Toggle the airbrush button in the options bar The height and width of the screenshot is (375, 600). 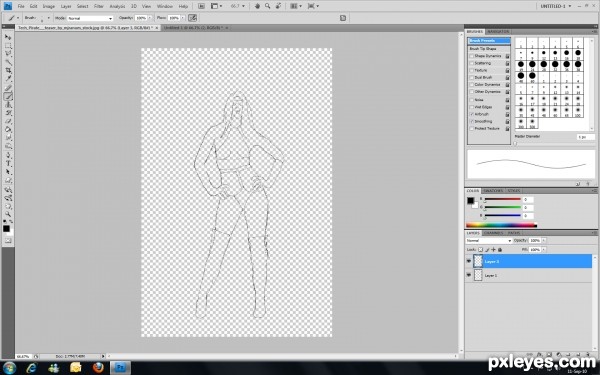tap(192, 18)
